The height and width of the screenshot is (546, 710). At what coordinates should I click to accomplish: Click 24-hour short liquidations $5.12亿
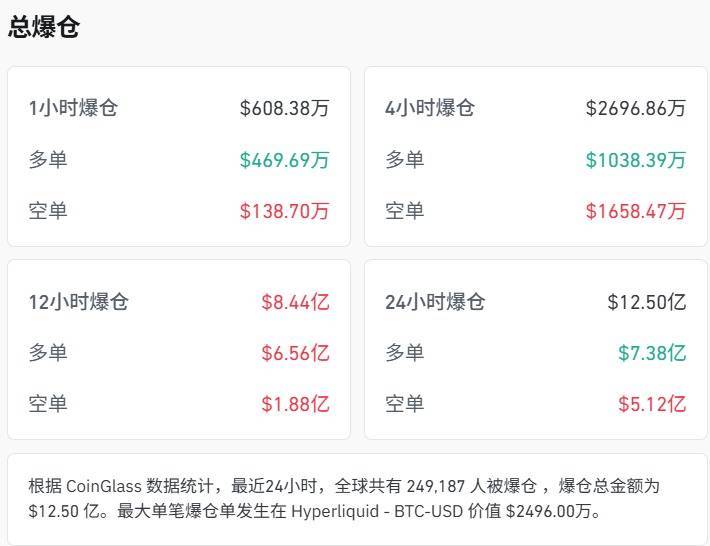point(652,404)
